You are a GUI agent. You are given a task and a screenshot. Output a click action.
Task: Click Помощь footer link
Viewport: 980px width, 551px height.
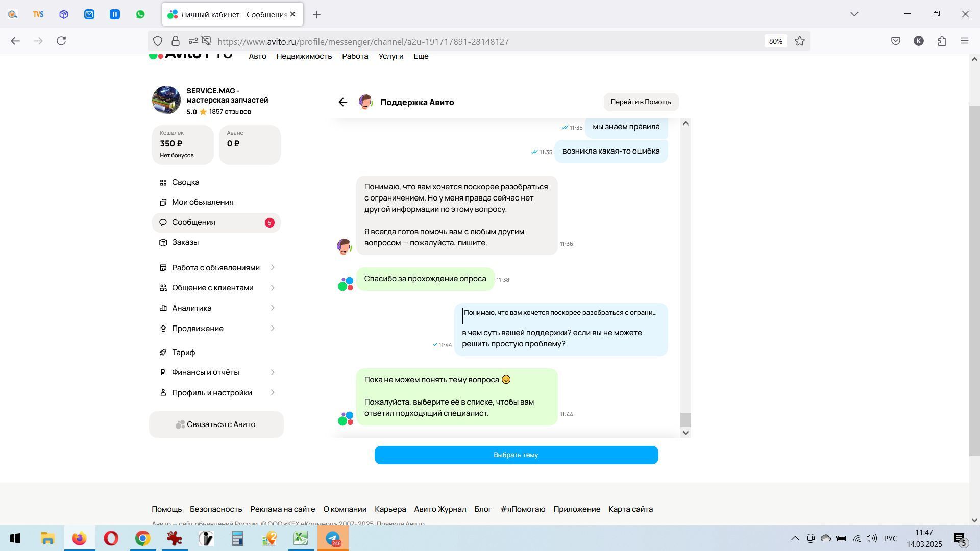166,509
